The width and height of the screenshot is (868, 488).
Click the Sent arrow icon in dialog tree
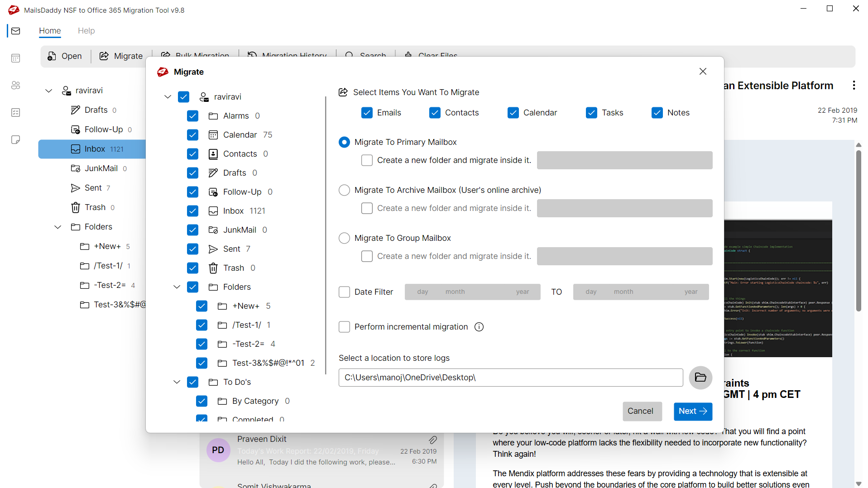coord(213,249)
